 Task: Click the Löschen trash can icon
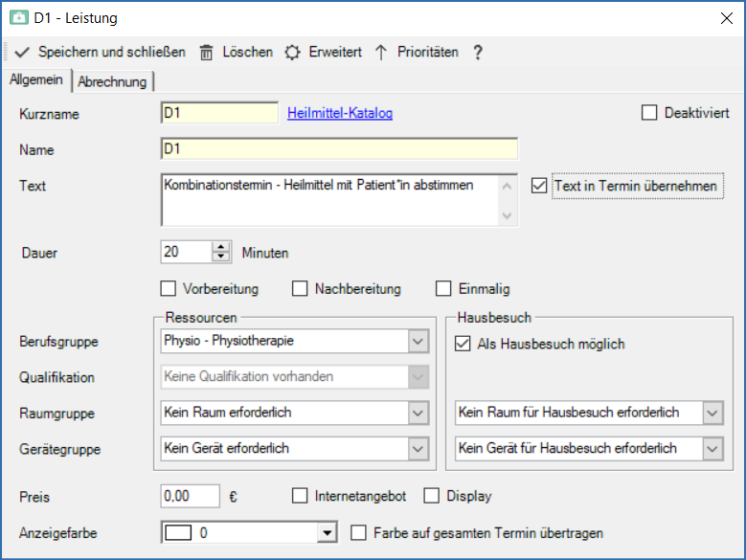(206, 53)
